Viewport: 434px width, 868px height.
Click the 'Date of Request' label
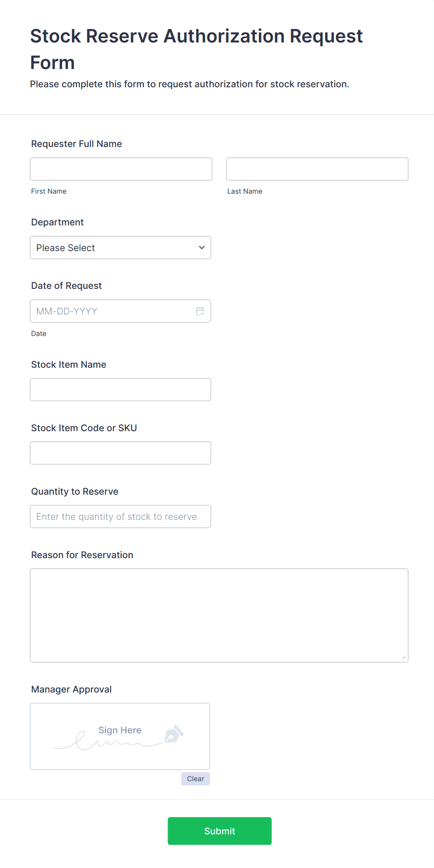tap(66, 286)
